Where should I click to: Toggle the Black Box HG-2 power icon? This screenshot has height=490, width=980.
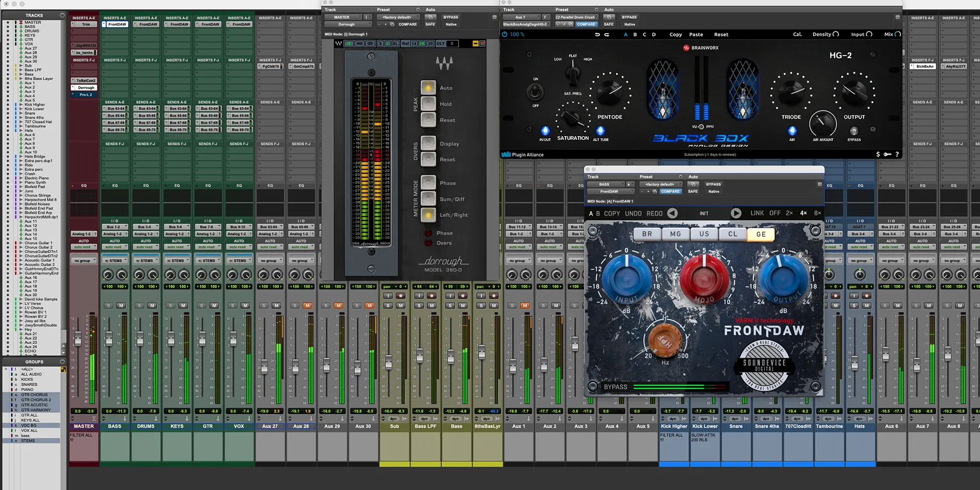tap(505, 34)
